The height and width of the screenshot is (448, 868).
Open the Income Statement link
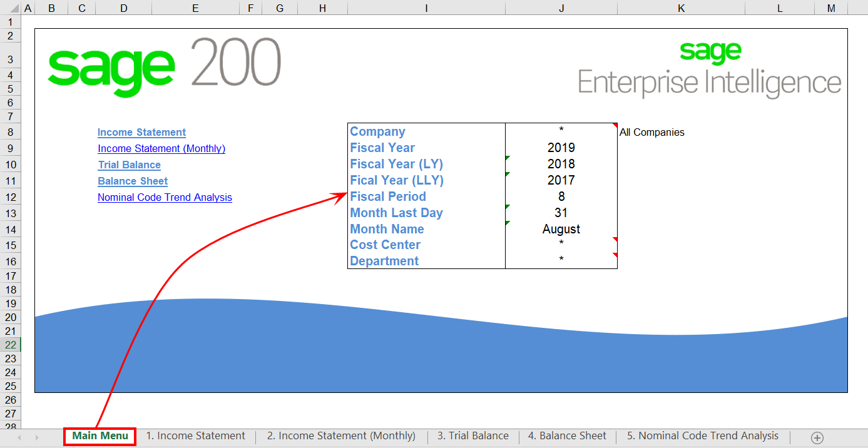(x=141, y=133)
